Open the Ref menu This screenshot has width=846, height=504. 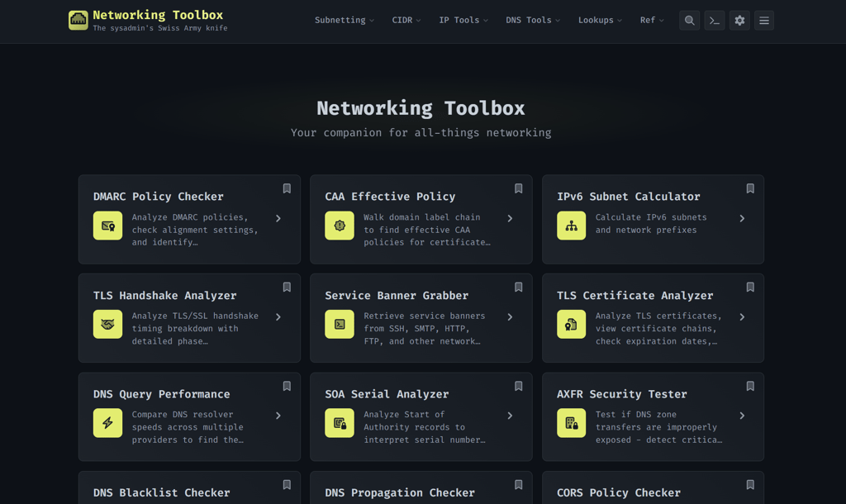click(x=652, y=20)
